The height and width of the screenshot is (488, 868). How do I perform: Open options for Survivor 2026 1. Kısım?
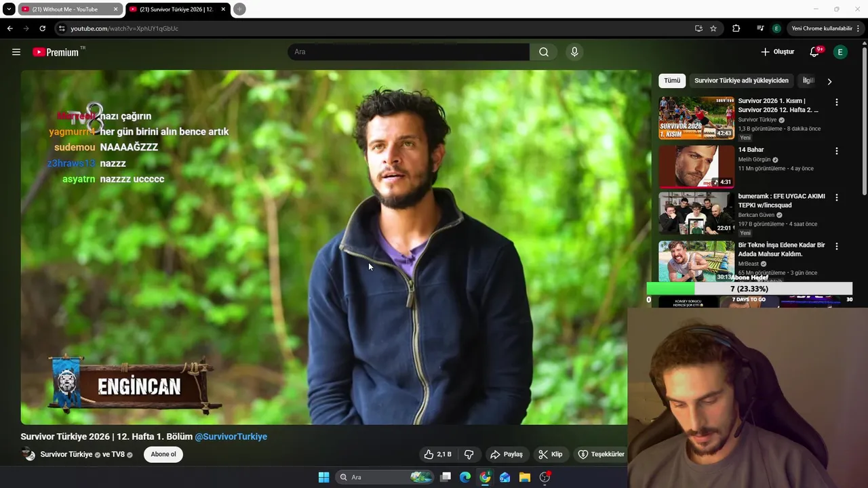click(836, 102)
